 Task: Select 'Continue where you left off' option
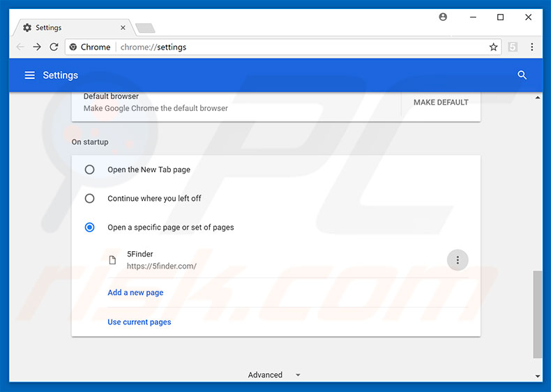click(x=89, y=198)
